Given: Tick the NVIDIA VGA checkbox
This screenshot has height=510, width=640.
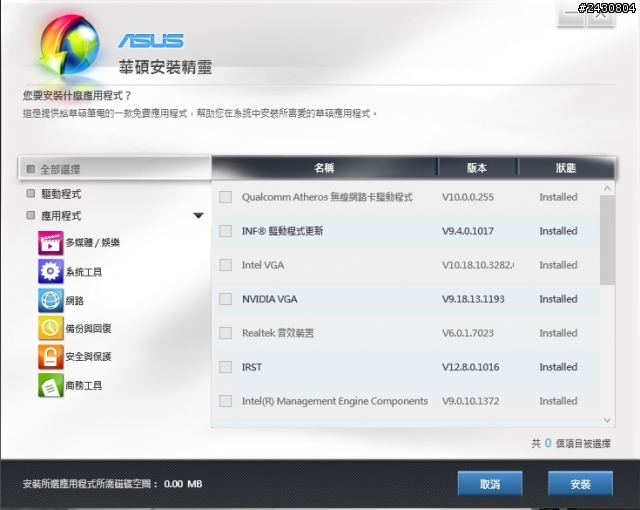Looking at the screenshot, I should click(x=225, y=299).
